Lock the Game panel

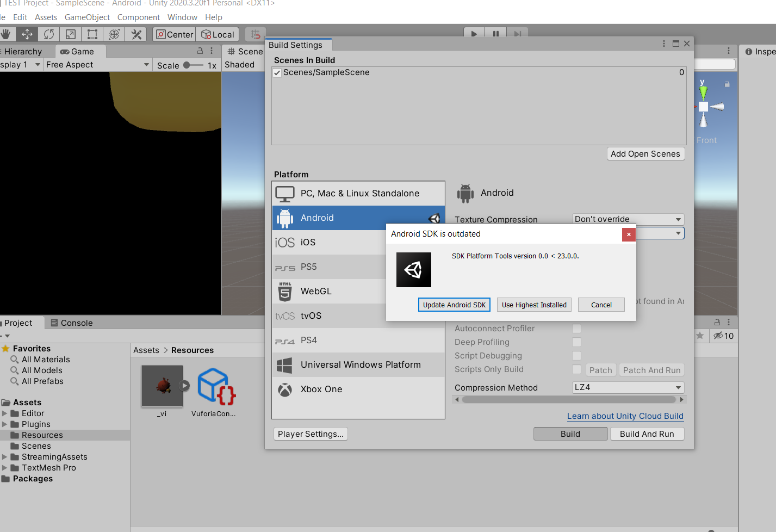pos(200,51)
